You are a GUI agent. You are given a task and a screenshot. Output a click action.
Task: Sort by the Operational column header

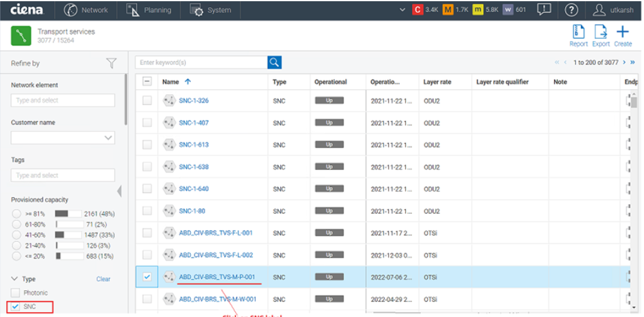pyautogui.click(x=331, y=82)
